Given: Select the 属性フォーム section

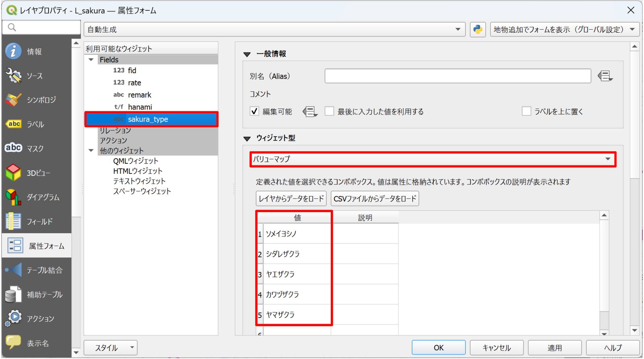Looking at the screenshot, I should [x=36, y=246].
